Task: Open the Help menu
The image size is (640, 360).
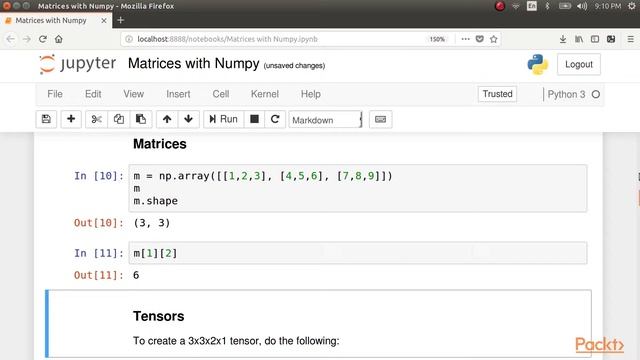Action: [311, 94]
